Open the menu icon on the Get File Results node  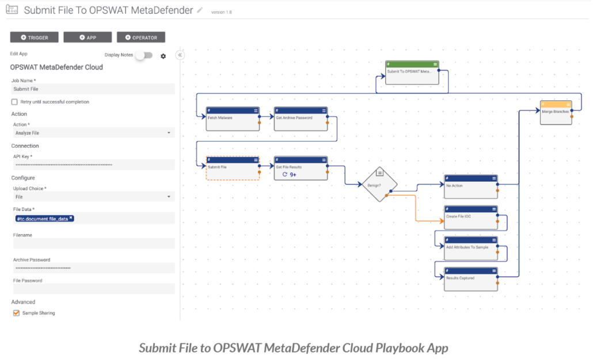324,160
